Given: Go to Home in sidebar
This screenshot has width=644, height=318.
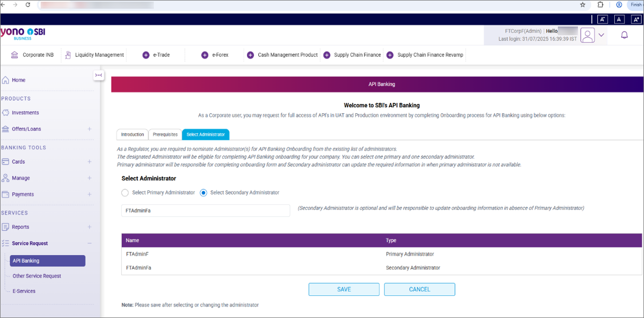Looking at the screenshot, I should coord(18,80).
